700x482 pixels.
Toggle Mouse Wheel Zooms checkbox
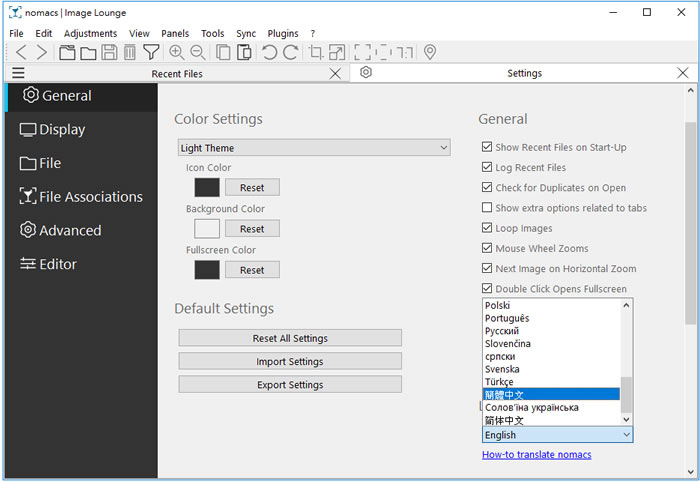point(487,248)
